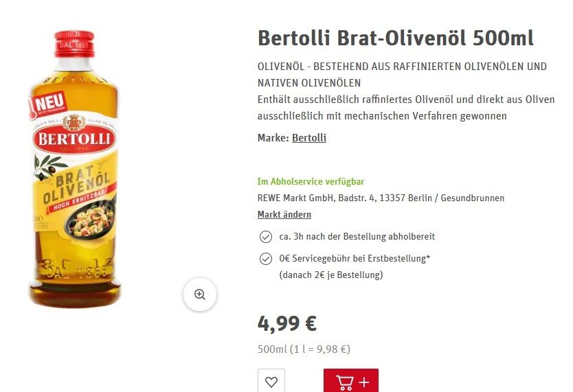Click the red Bertolli logo on the bottle label

pyautogui.click(x=74, y=139)
